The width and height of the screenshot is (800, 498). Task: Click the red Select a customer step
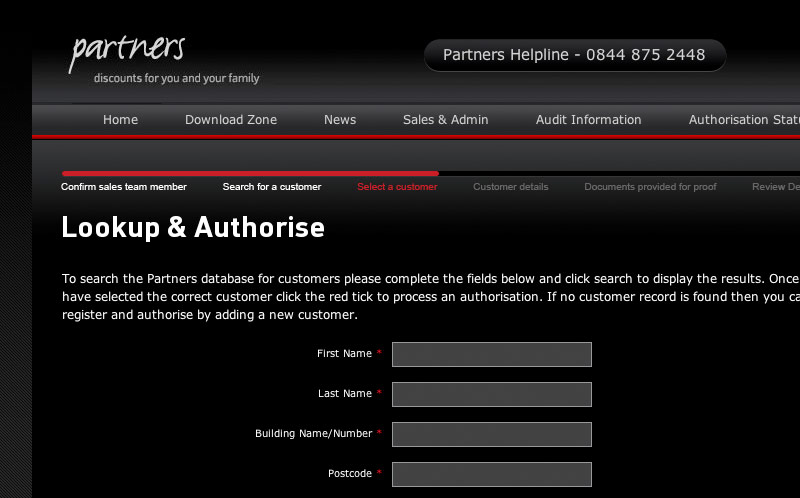tap(397, 187)
